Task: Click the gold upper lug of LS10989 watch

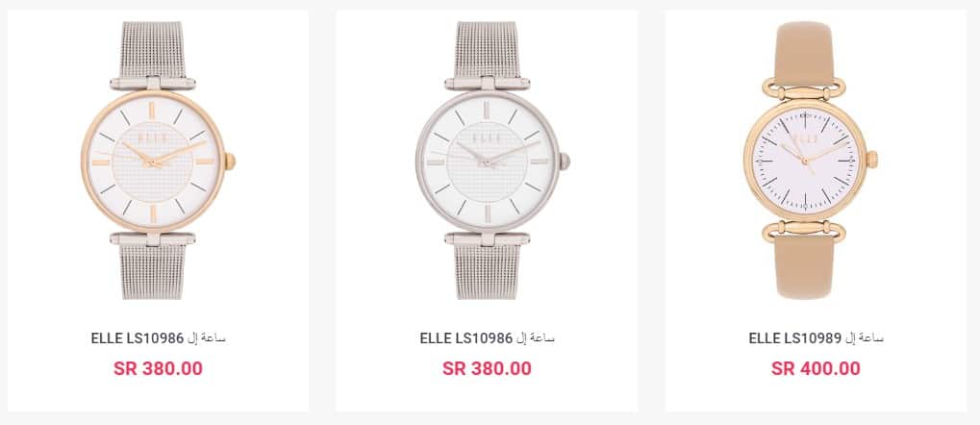Action: click(804, 88)
